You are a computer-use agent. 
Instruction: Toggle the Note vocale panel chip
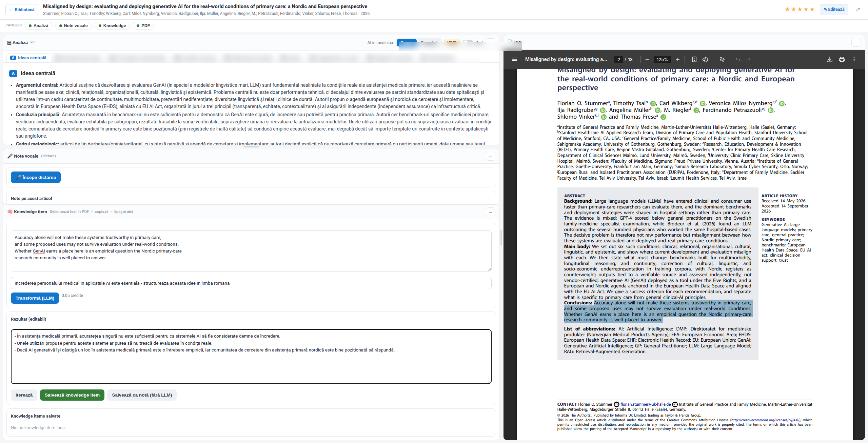[74, 26]
